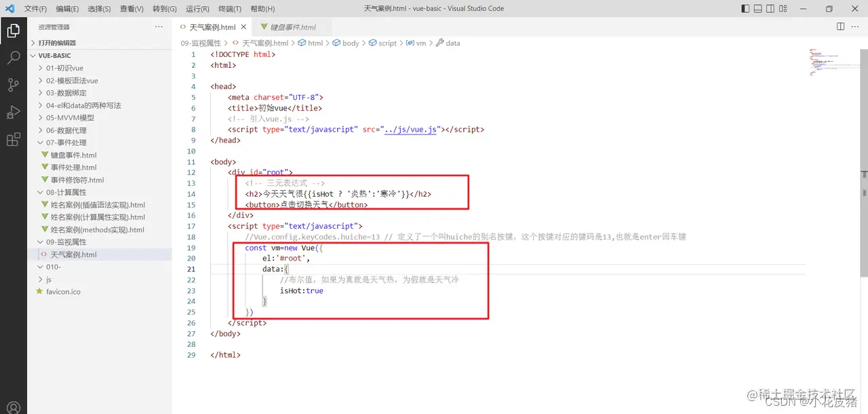The height and width of the screenshot is (414, 868).
Task: Click isHot:true on line 23
Action: coord(302,290)
